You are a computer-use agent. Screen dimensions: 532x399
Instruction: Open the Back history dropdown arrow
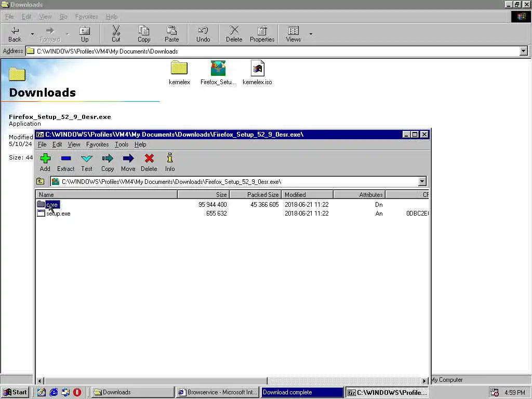coord(32,34)
